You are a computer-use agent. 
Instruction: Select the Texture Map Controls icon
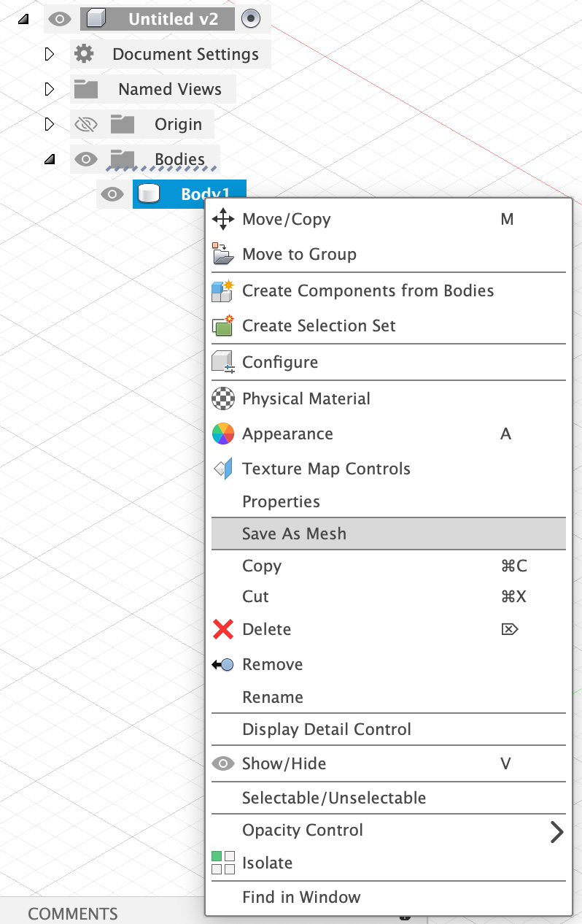point(223,469)
